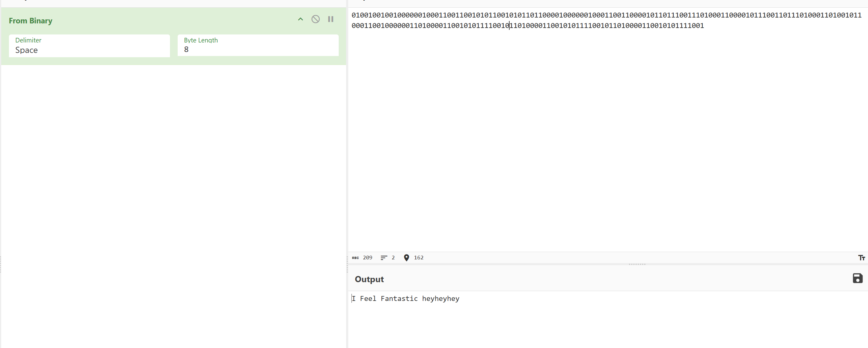Screen dimensions: 868x348
Task: Click the cursor position pin icon
Action: point(406,258)
